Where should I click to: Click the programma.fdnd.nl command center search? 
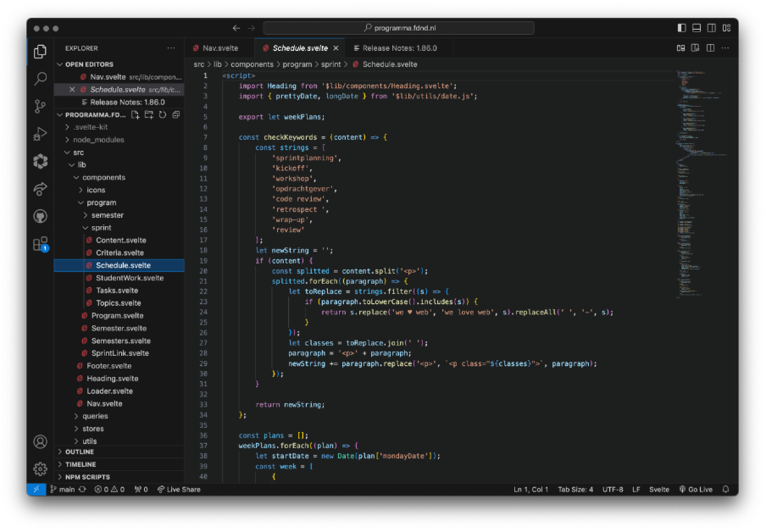click(399, 28)
